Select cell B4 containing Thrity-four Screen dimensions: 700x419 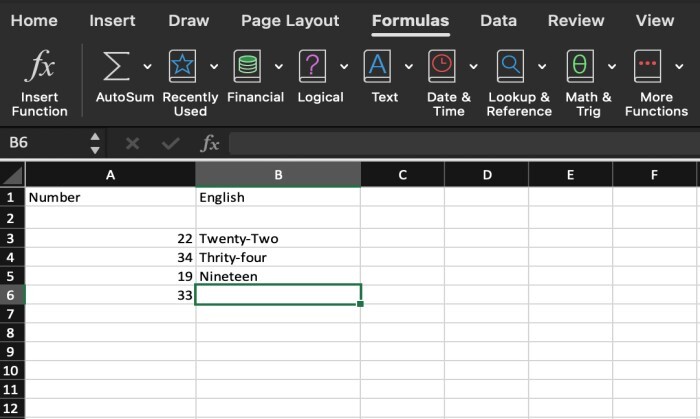(278, 257)
